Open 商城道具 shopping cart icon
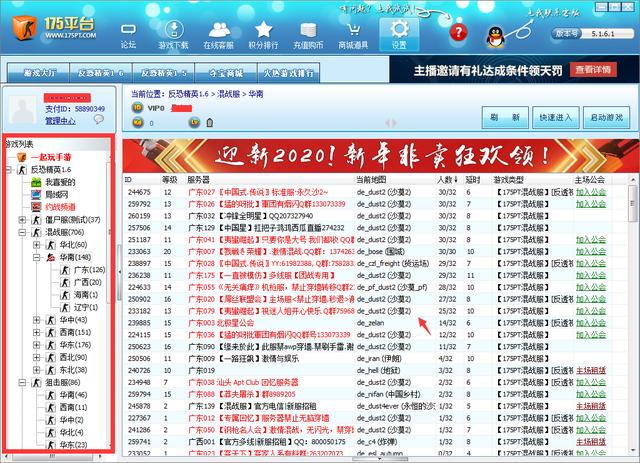 [x=353, y=36]
